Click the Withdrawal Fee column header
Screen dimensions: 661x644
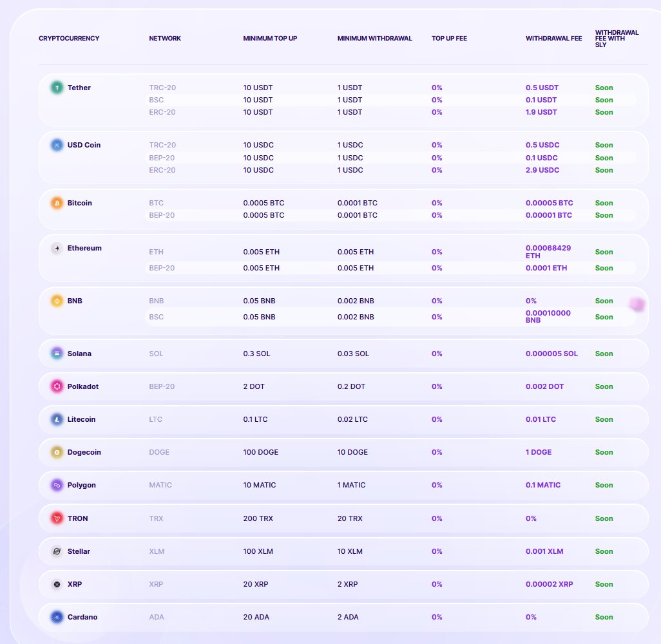click(x=553, y=39)
